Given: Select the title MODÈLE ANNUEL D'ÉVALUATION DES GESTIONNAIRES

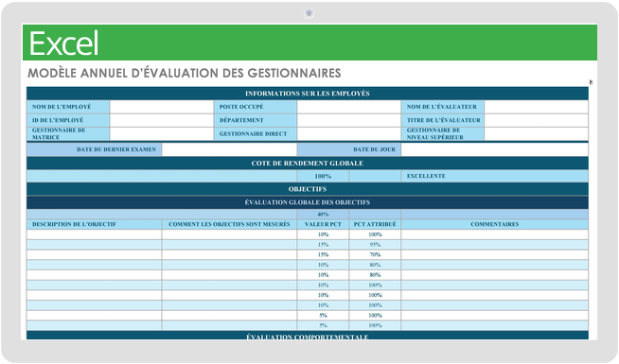Looking at the screenshot, I should 184,74.
